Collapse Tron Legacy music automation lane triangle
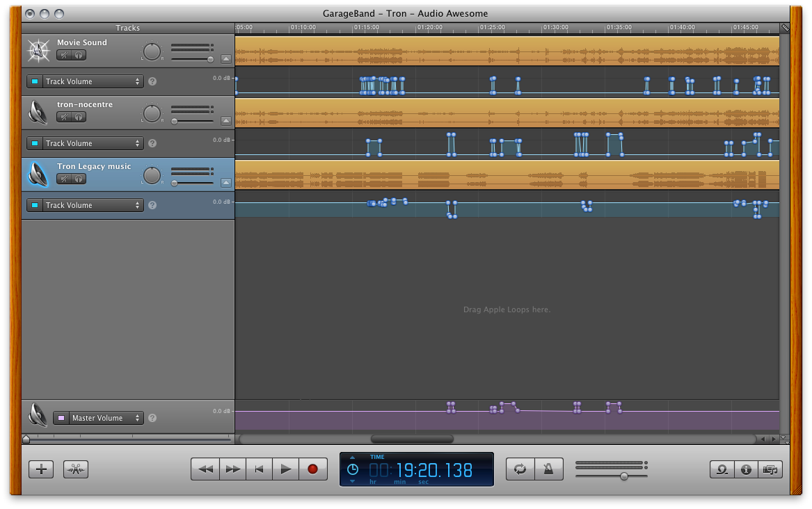Viewport: 812px width, 509px height. pyautogui.click(x=225, y=183)
